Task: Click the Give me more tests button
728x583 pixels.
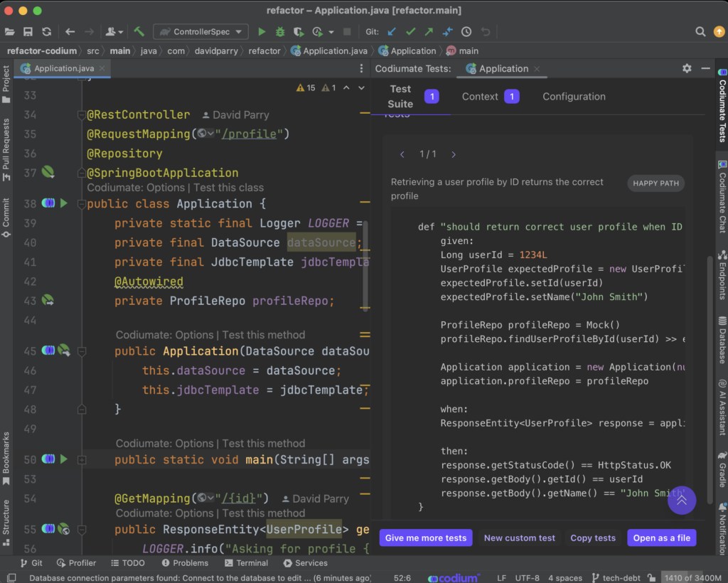Action: point(425,537)
